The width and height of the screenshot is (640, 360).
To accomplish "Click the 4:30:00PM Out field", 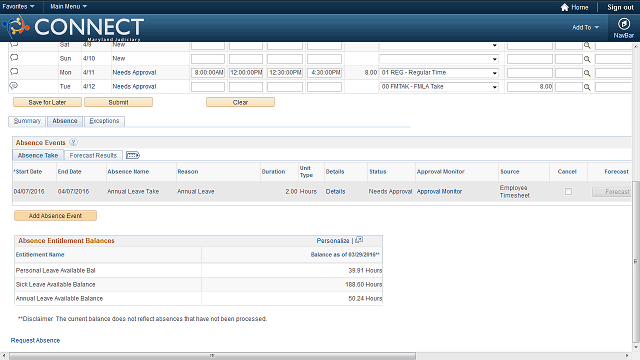I will pos(324,73).
